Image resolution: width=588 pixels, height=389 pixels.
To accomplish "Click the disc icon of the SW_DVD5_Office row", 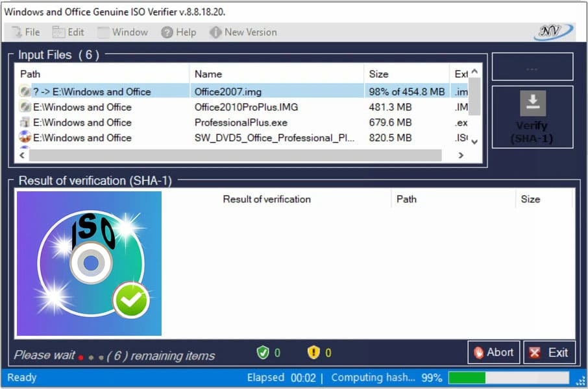I will [x=25, y=137].
